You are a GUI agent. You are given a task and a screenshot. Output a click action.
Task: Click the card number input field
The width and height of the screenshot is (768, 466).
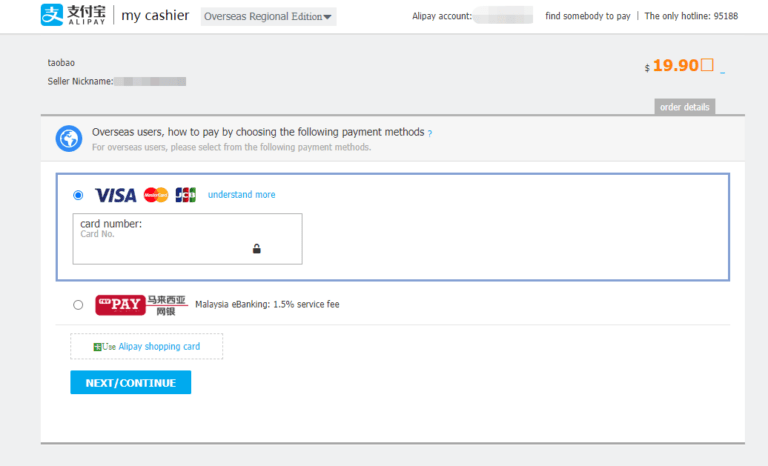tap(188, 239)
